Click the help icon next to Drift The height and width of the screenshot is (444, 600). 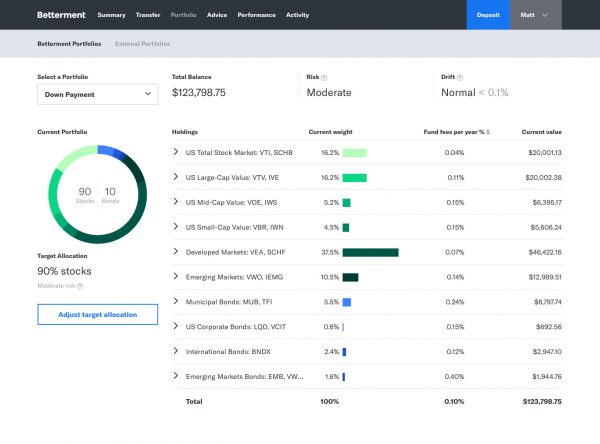pyautogui.click(x=461, y=76)
